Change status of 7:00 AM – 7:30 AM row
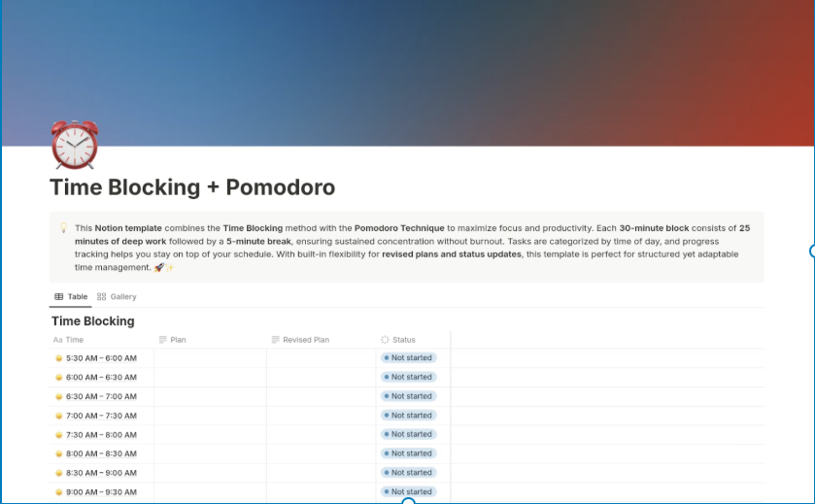This screenshot has height=504, width=815. 409,416
